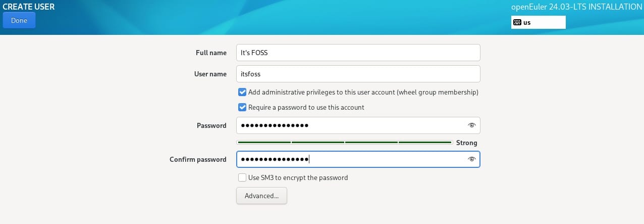644x224 pixels.
Task: Enable SM3 password encryption checkbox
Action: tap(242, 177)
